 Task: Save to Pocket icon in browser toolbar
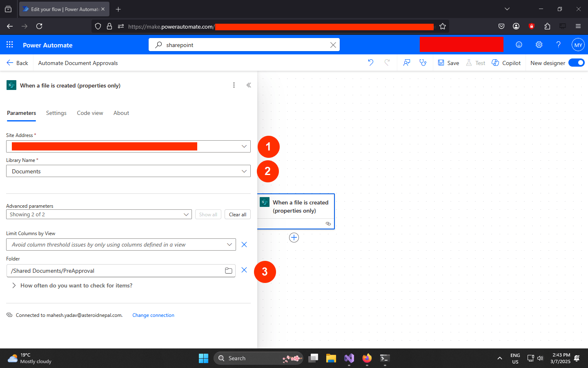click(x=501, y=26)
